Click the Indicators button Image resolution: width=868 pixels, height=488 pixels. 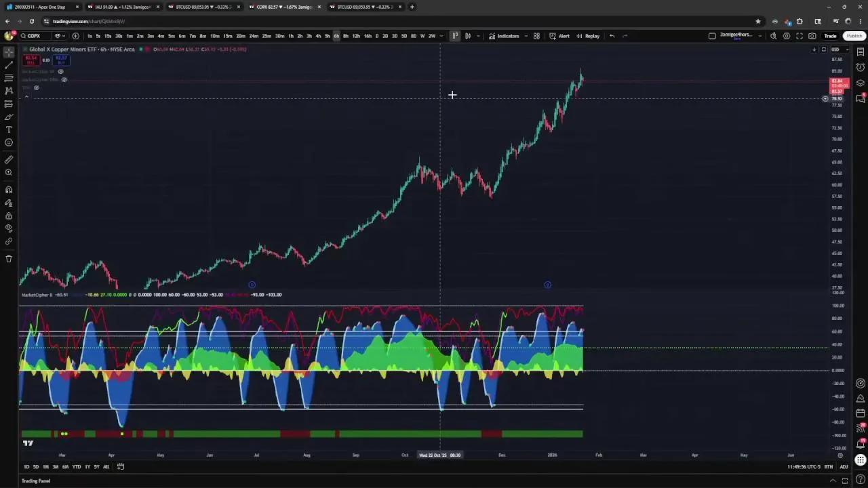[x=505, y=36]
